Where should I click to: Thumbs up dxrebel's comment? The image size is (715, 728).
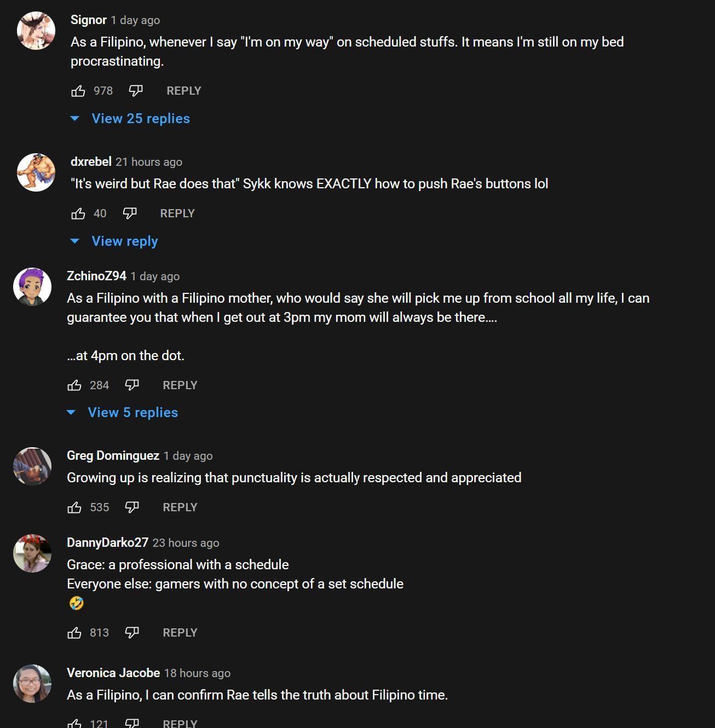pyautogui.click(x=78, y=213)
